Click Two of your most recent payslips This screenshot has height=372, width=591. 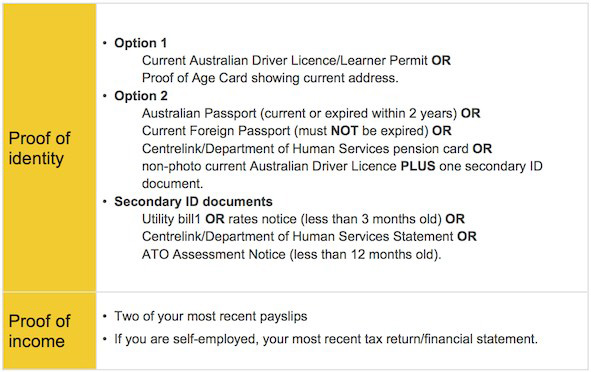tap(211, 316)
